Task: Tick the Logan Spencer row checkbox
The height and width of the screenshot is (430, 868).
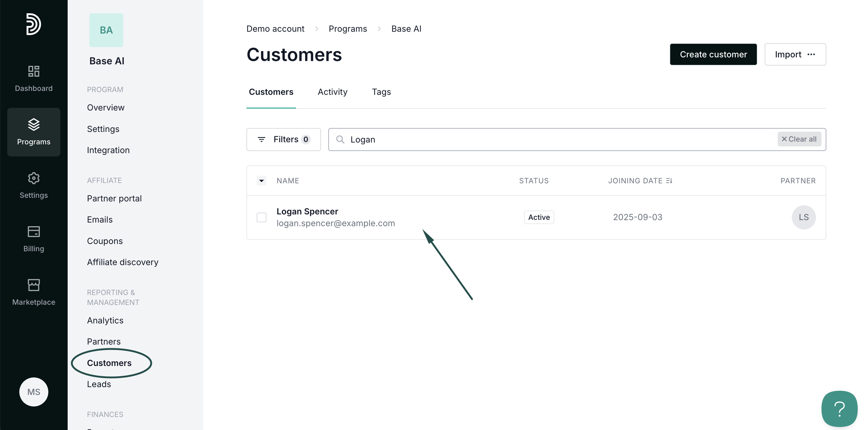Action: [x=262, y=217]
